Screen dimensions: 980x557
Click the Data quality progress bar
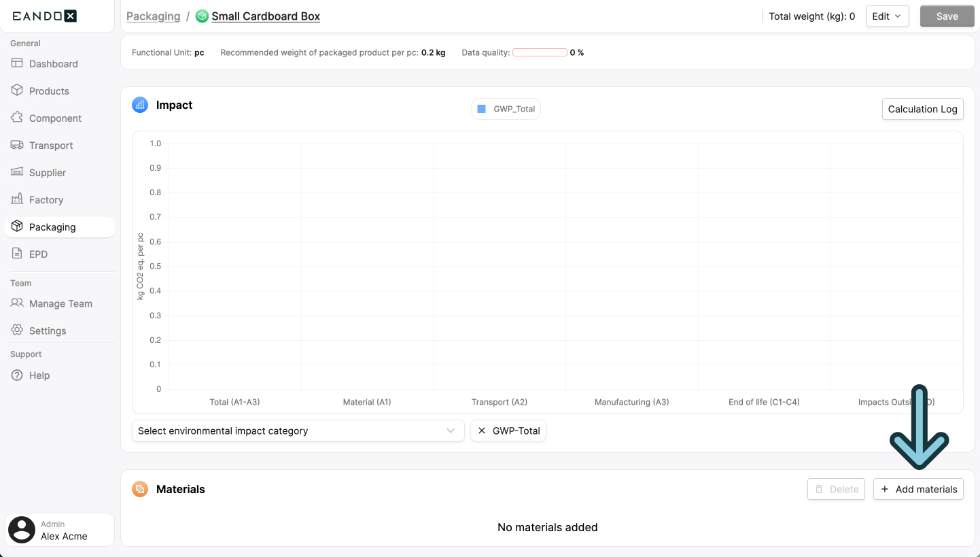pyautogui.click(x=540, y=52)
